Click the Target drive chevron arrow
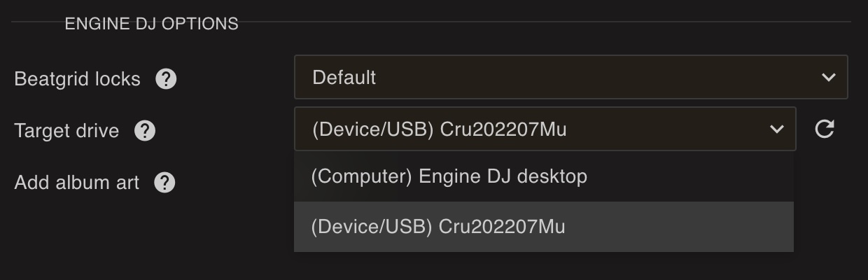Image resolution: width=868 pixels, height=280 pixels. 776,129
